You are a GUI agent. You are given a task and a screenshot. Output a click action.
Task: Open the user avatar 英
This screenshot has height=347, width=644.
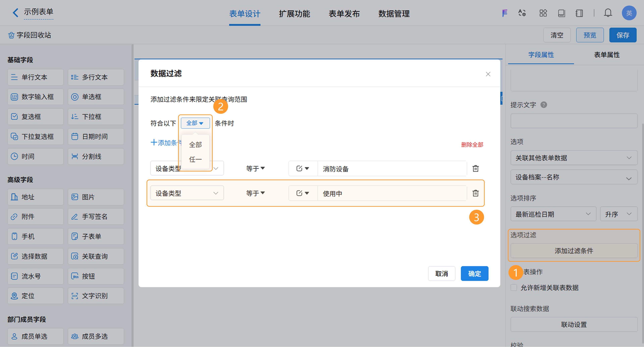coord(629,13)
